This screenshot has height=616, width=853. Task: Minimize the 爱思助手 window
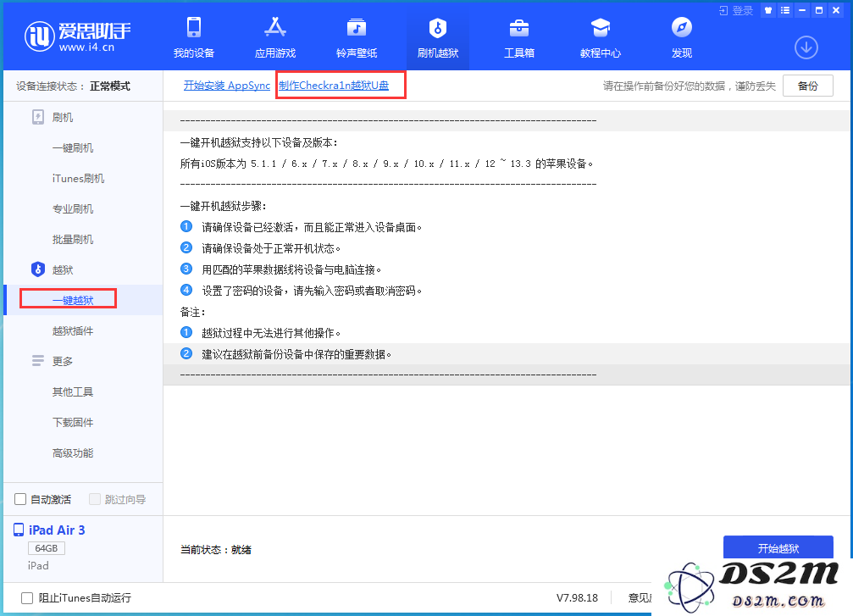pyautogui.click(x=802, y=10)
